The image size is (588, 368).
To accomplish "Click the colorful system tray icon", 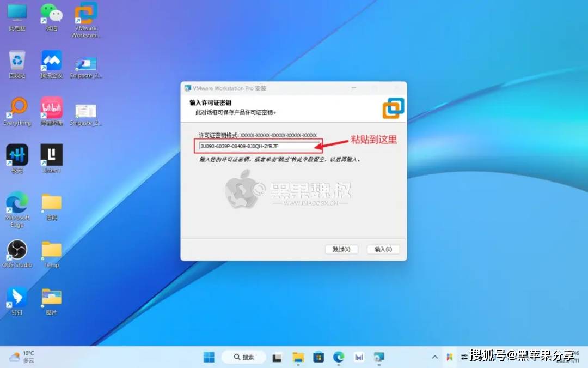I will click(x=450, y=357).
